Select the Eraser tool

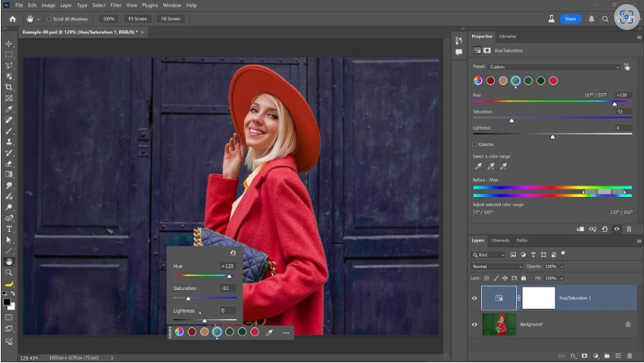coord(9,164)
